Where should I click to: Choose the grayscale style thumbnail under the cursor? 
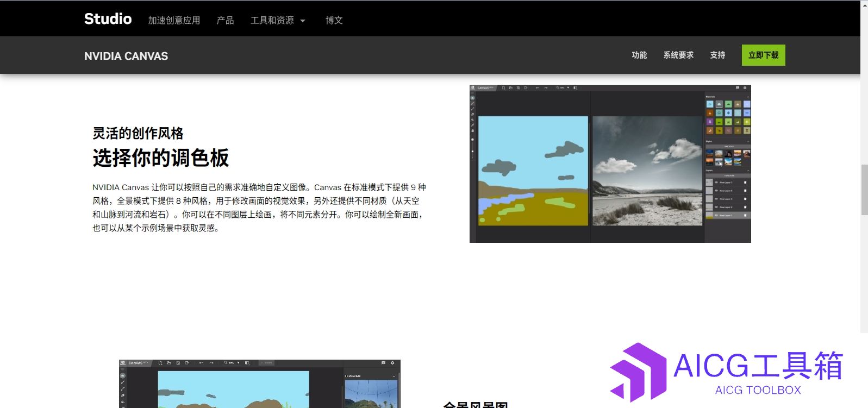click(719, 162)
